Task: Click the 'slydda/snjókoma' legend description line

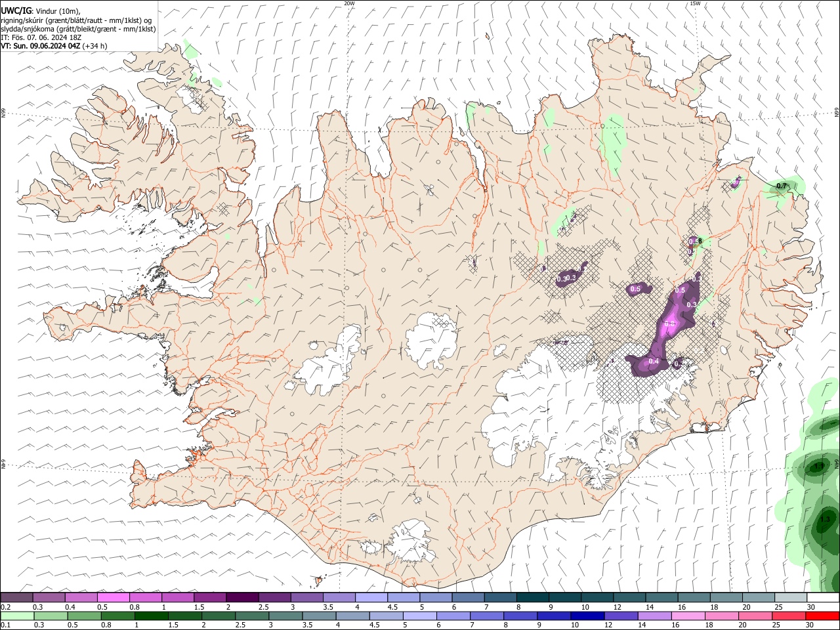Action: (78, 29)
